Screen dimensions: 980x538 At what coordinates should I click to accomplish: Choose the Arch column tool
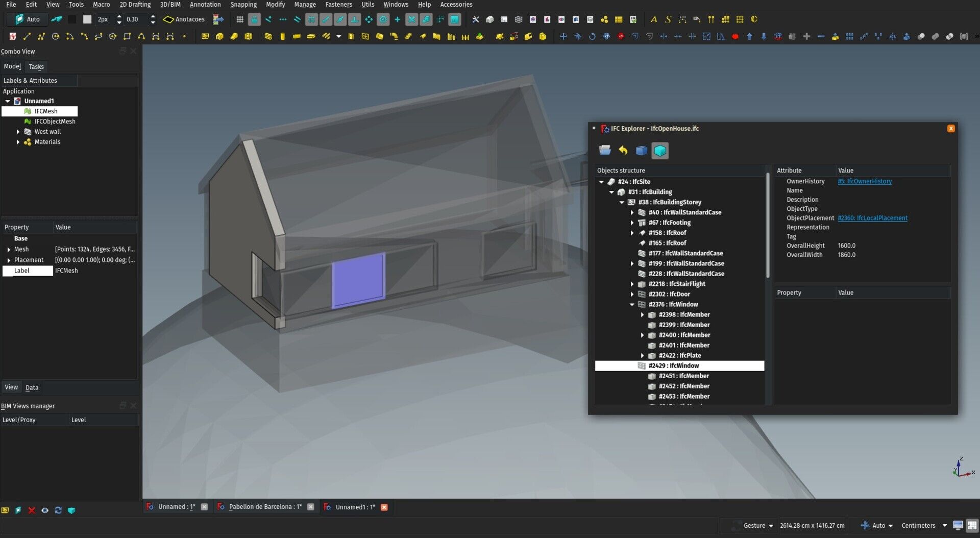point(282,36)
